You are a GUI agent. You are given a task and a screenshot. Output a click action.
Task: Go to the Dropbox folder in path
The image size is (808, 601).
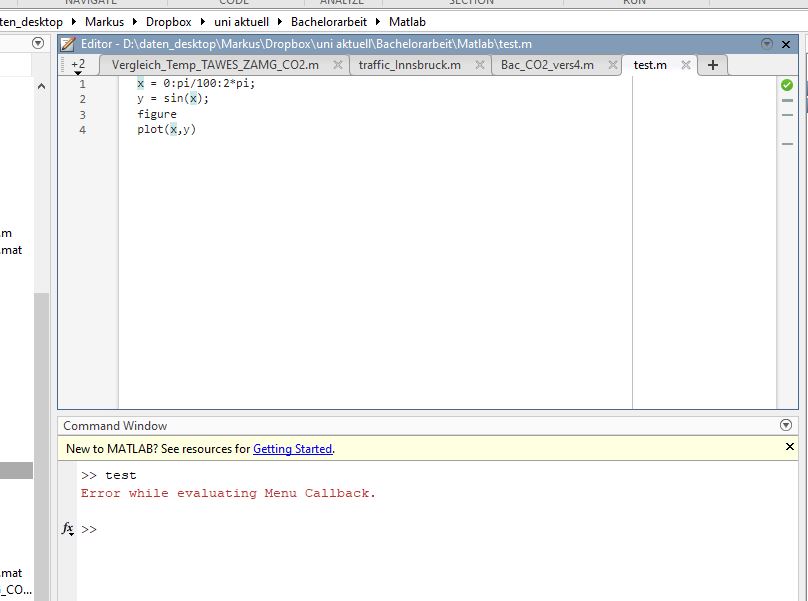tap(168, 21)
